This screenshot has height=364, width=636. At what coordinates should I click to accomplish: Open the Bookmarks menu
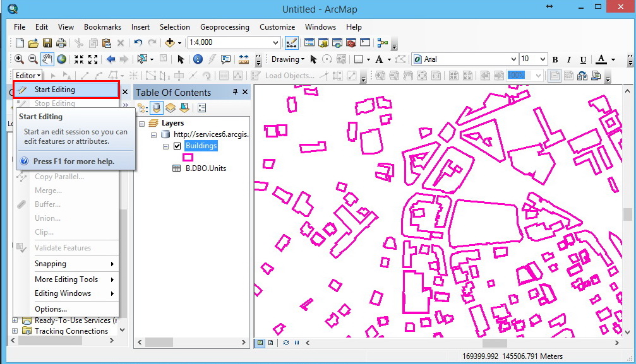[x=102, y=26]
